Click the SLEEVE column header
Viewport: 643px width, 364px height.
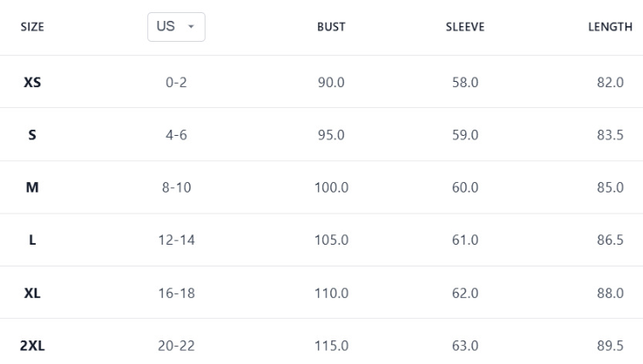tap(464, 27)
